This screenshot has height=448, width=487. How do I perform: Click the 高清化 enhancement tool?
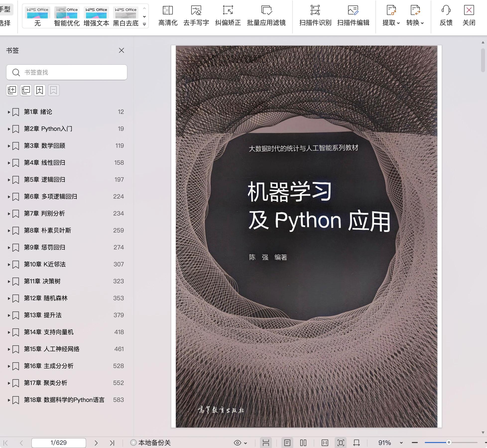click(168, 16)
